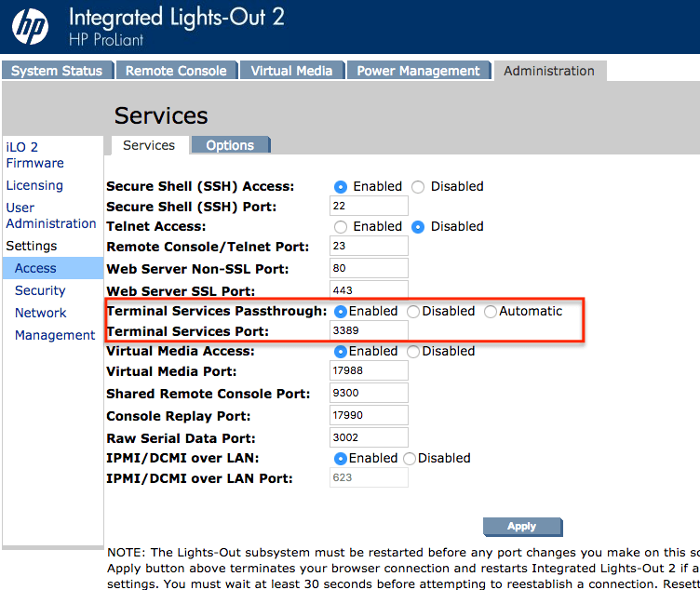Click the Web Server SSL Port field

click(x=369, y=289)
